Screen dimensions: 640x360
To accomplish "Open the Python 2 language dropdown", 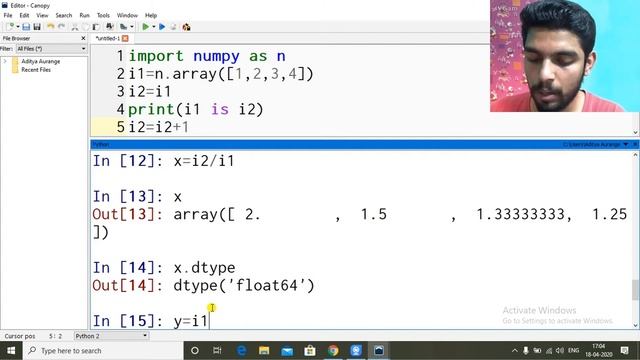I will (111, 336).
